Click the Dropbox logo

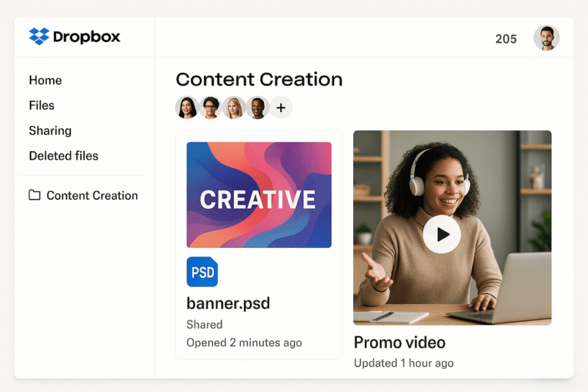coord(74,37)
